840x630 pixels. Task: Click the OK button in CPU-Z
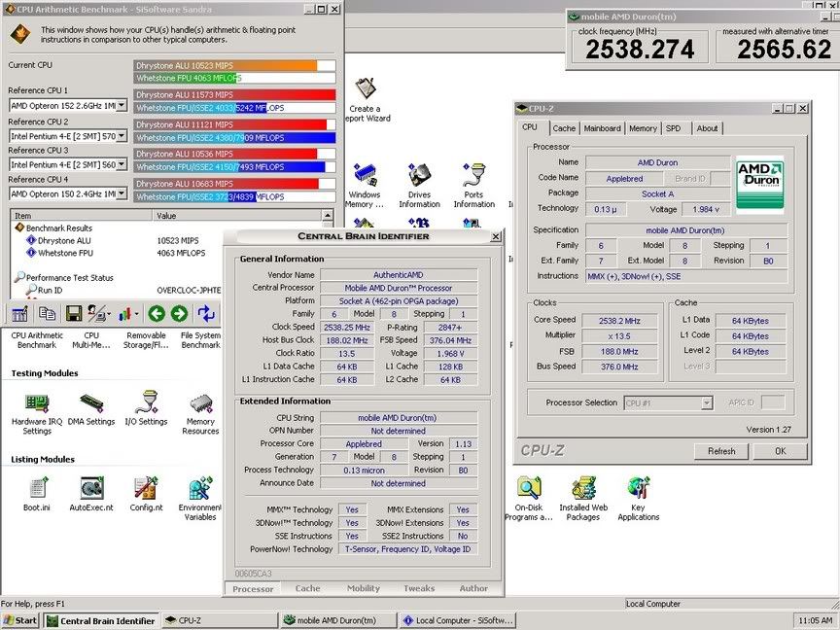pos(780,451)
